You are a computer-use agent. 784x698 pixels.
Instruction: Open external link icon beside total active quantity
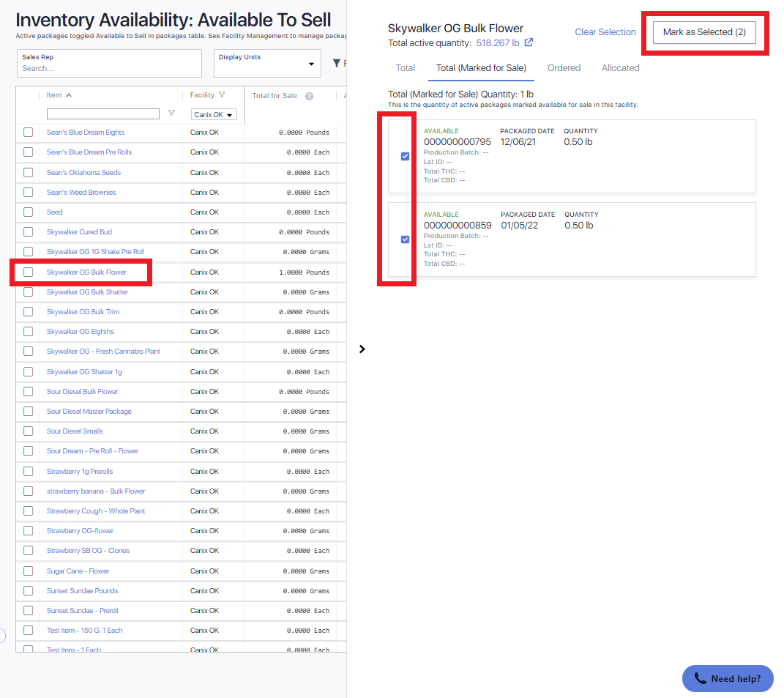click(x=529, y=42)
